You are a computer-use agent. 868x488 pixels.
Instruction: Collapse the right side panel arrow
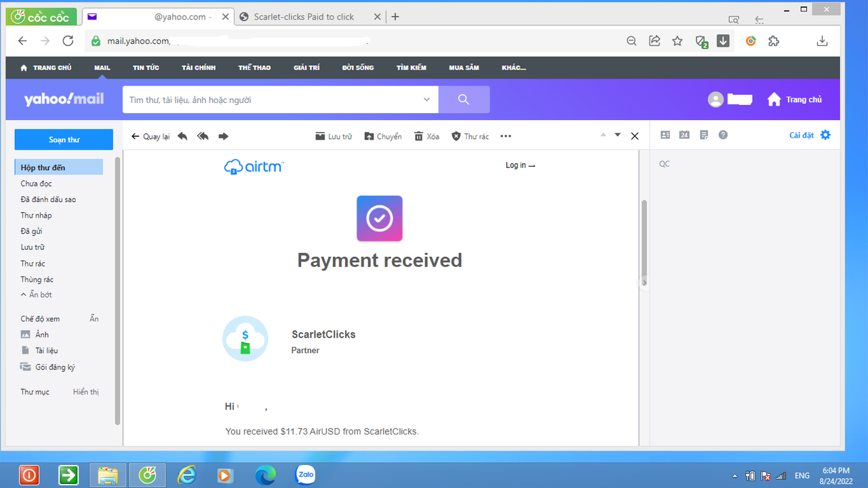click(644, 283)
